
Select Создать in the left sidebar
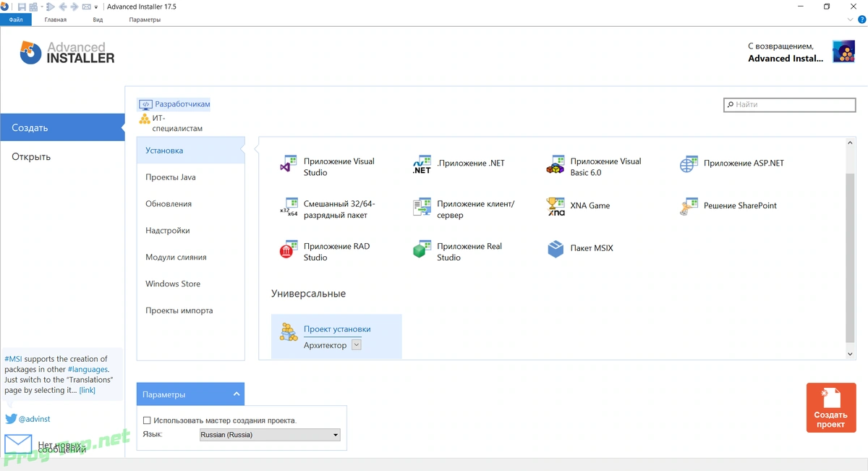62,127
